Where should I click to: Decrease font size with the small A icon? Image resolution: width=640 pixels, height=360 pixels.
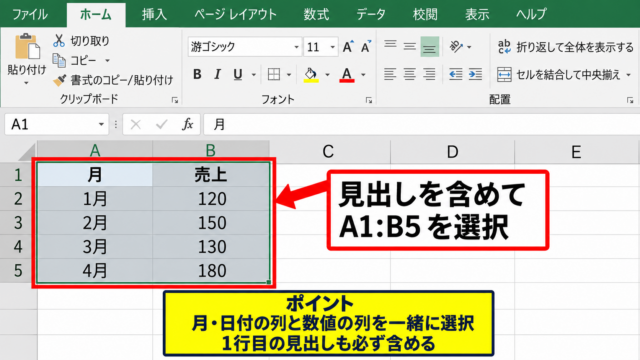pos(366,47)
